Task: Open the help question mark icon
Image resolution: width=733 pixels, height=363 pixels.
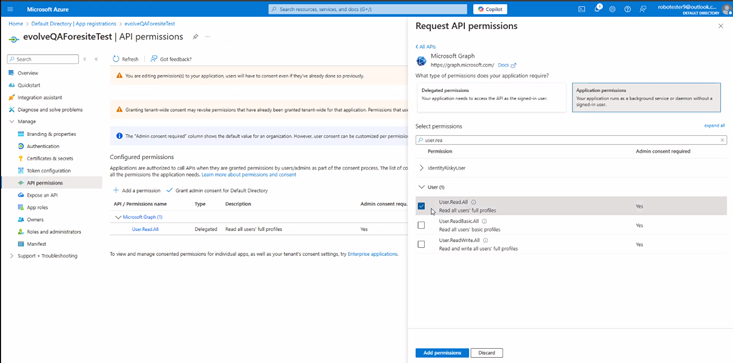Action: [627, 9]
